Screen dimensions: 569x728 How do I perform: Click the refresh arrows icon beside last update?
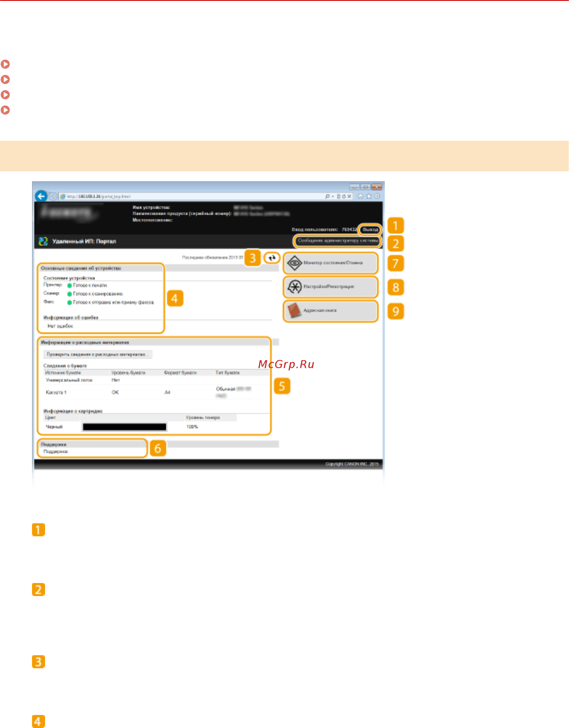[x=272, y=258]
